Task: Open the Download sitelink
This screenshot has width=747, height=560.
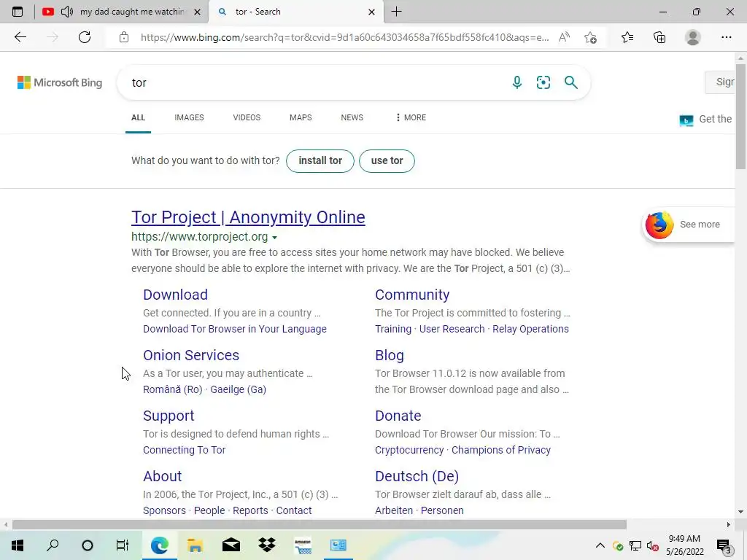Action: pos(175,295)
